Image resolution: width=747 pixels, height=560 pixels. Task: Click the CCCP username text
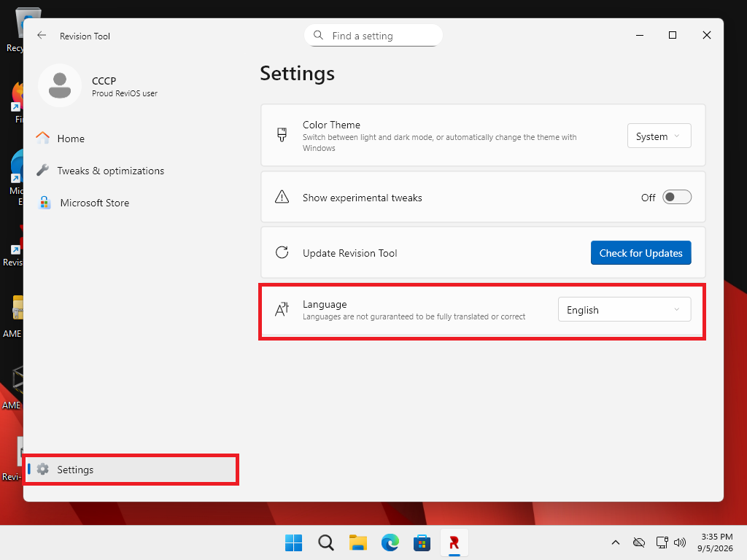click(104, 81)
